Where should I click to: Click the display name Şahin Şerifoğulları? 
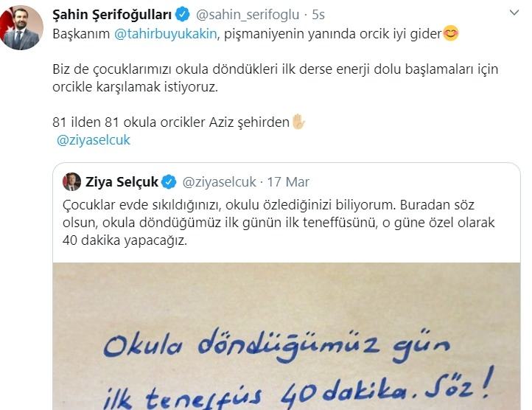click(x=112, y=15)
